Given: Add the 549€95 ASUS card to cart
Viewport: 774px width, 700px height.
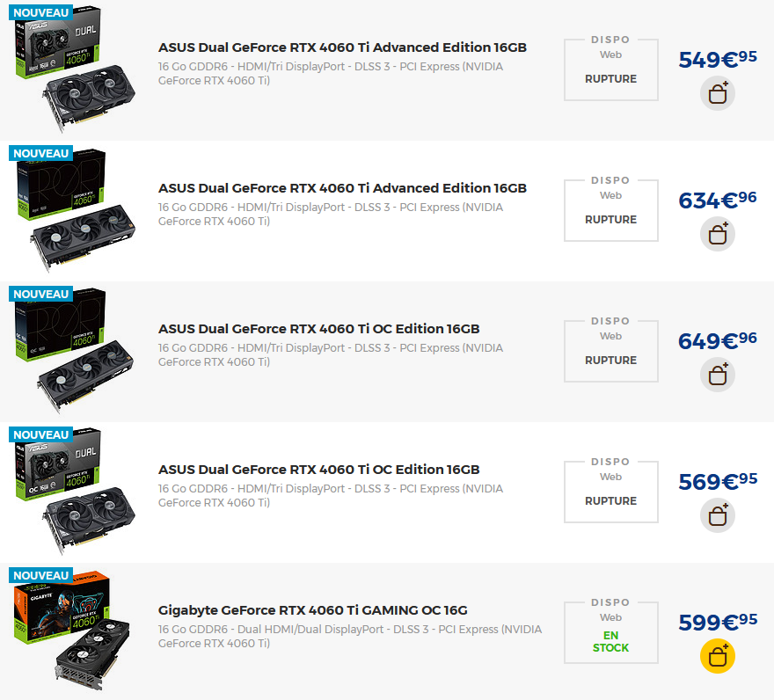Looking at the screenshot, I should pos(717,93).
